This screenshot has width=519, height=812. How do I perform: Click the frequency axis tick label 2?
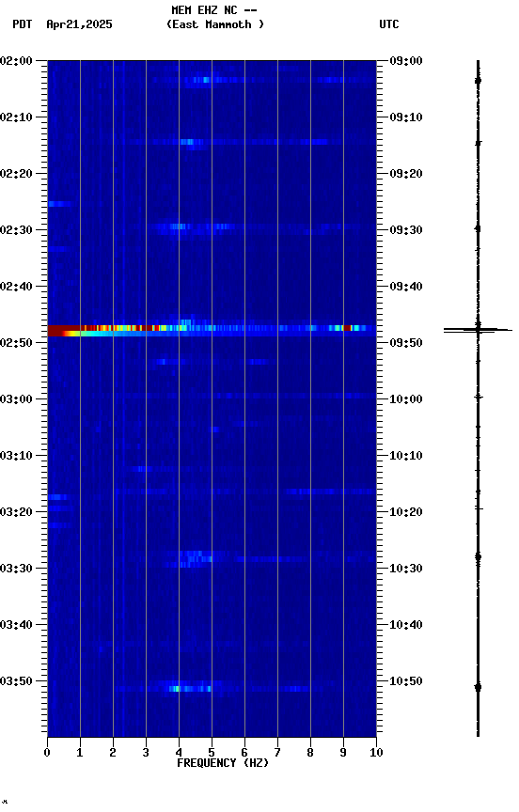113,753
